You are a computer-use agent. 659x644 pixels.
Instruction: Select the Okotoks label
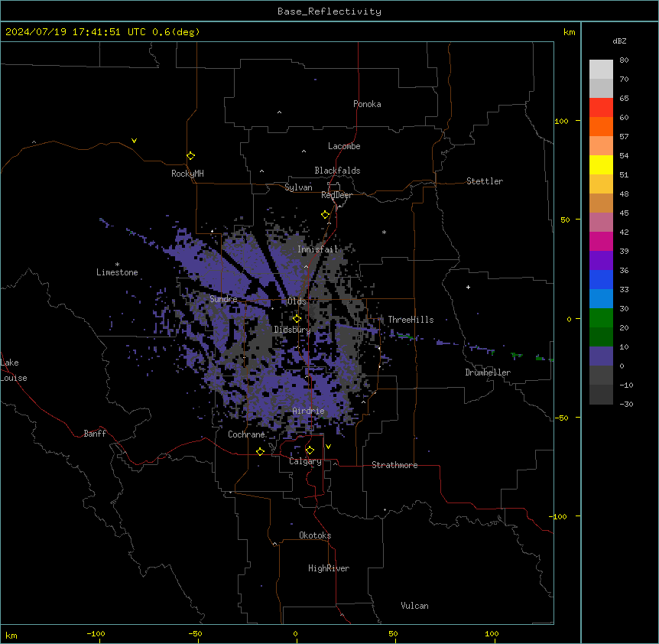[x=315, y=535]
